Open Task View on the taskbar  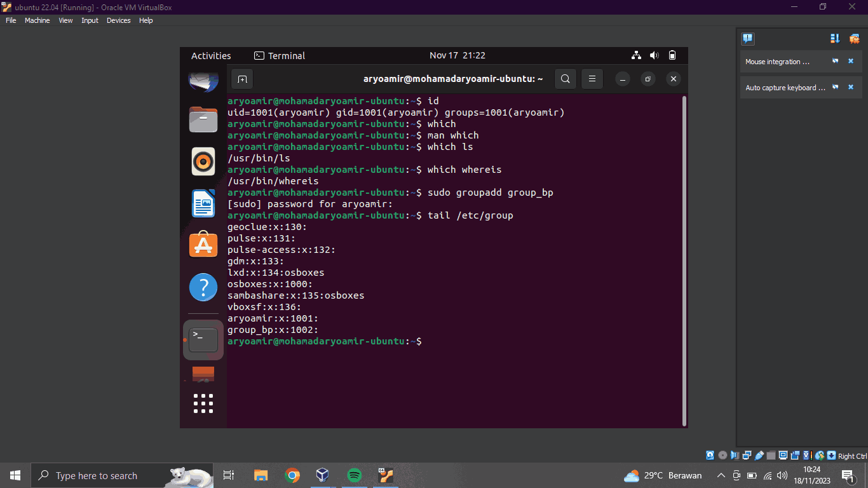click(x=229, y=475)
